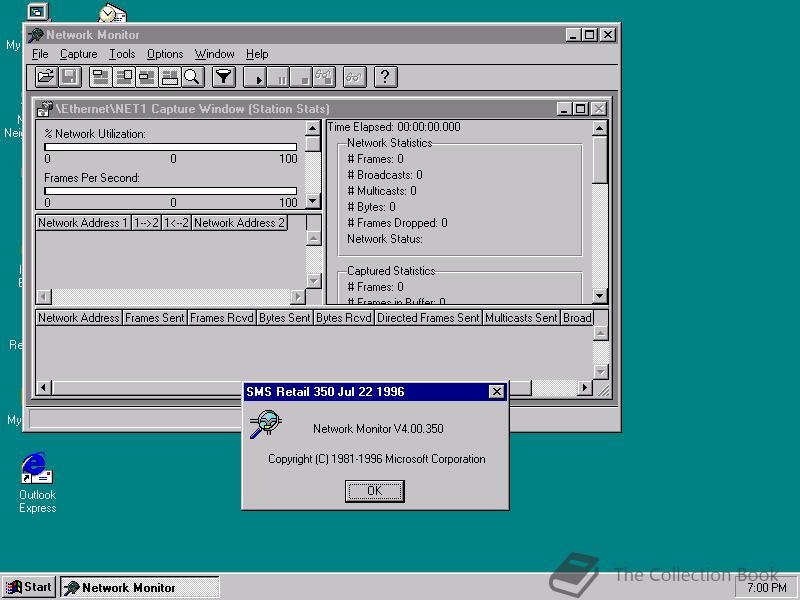Click the Open capture file toolbar icon
The width and height of the screenshot is (800, 600).
point(46,77)
